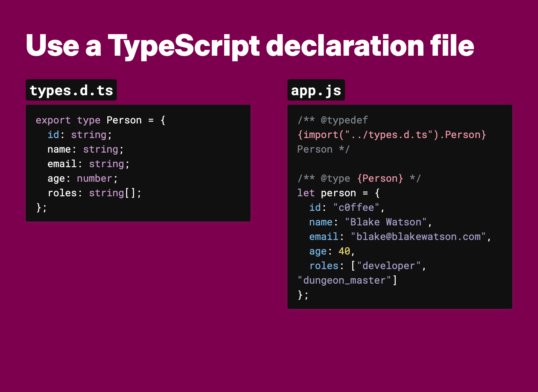Click the import("../types.d.ts").Person expression

391,135
